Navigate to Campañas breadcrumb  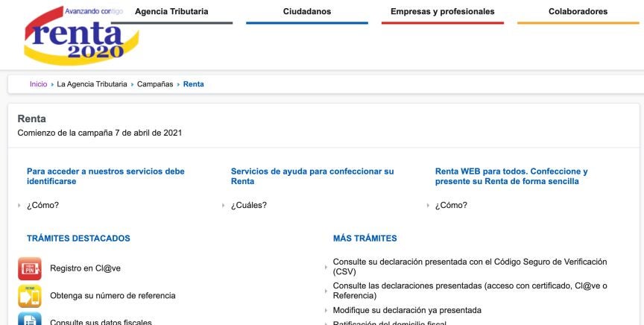tap(155, 84)
